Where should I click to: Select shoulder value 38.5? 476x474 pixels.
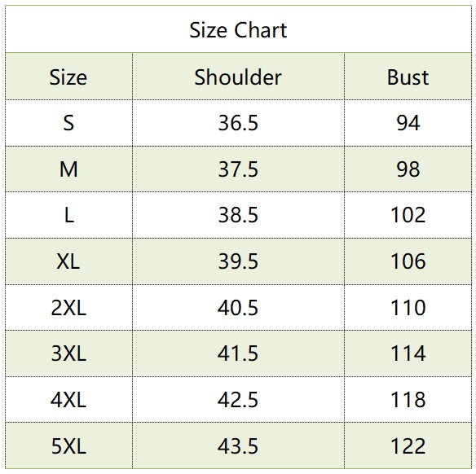click(238, 215)
